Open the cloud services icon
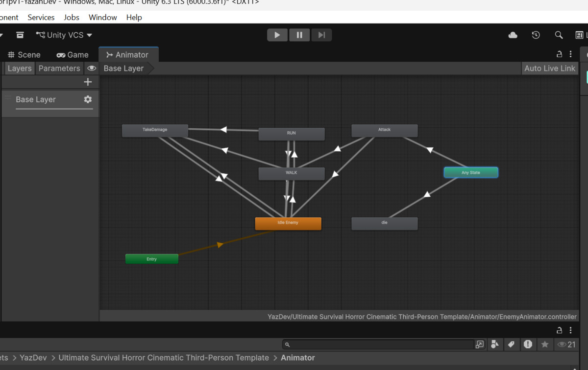 [513, 35]
